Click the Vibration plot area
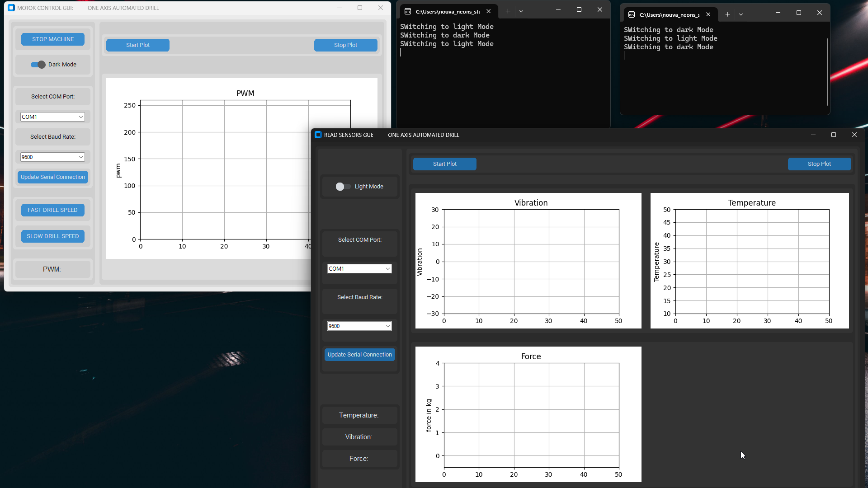868x488 pixels. point(531,262)
